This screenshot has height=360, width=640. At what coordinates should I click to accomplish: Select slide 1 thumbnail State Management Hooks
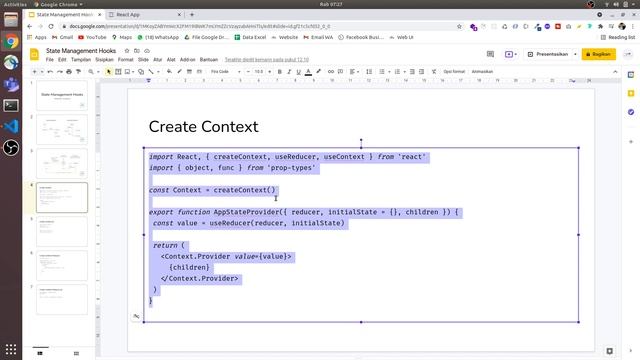62,95
